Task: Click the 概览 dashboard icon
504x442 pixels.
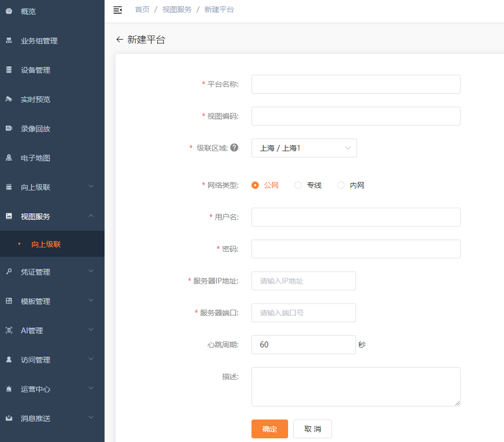Action: pyautogui.click(x=9, y=12)
